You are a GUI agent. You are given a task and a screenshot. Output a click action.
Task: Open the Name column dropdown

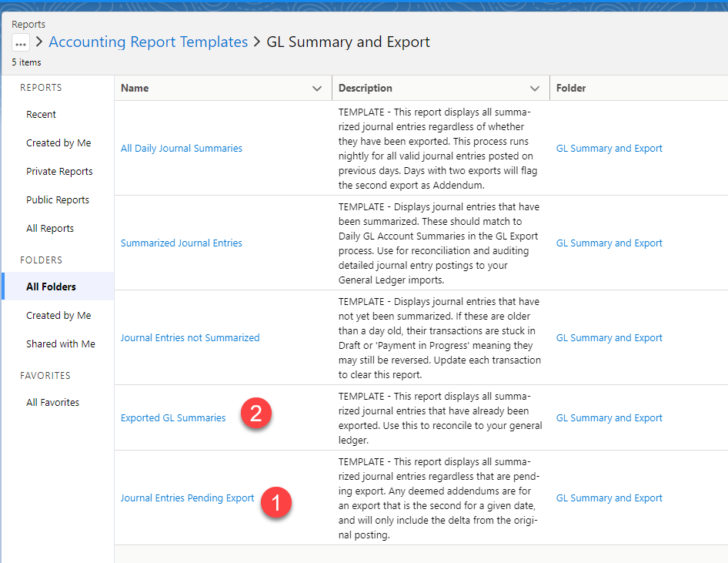pyautogui.click(x=318, y=88)
